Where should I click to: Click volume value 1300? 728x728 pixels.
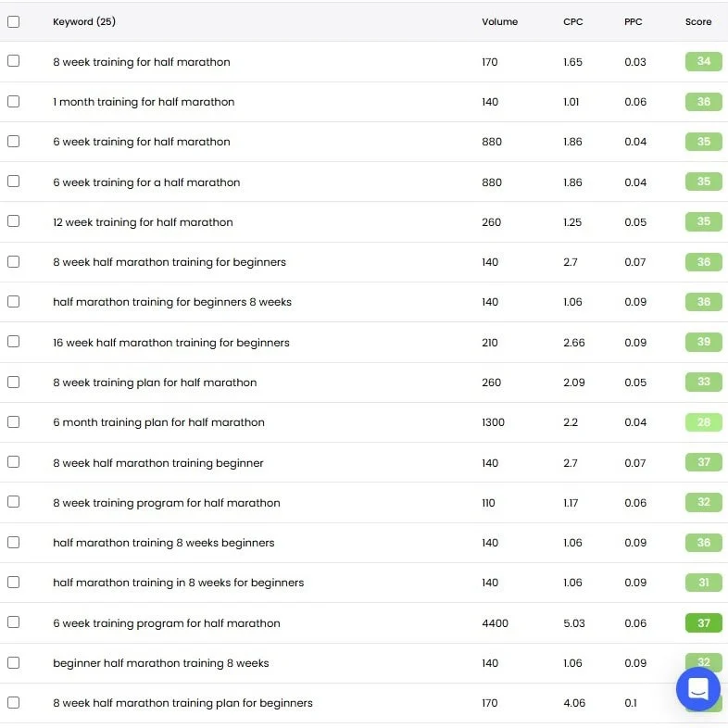coord(494,422)
